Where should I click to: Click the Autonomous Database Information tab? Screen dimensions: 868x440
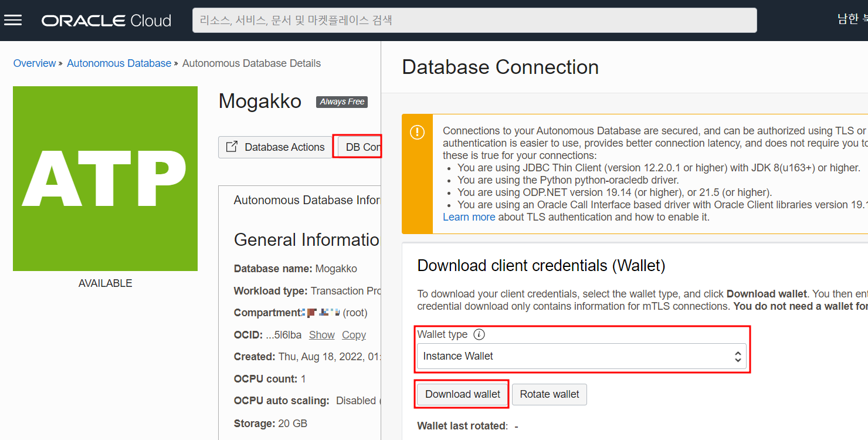coord(307,200)
